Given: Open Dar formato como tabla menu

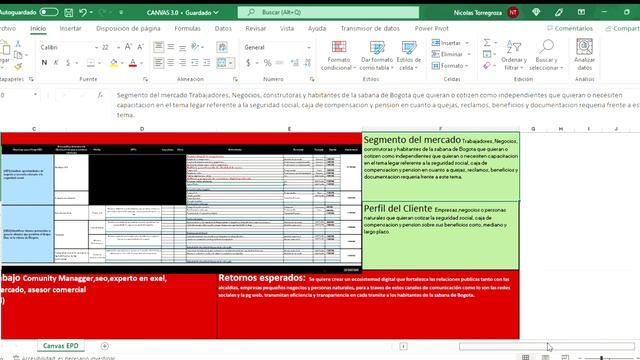Looking at the screenshot, I should [376, 56].
